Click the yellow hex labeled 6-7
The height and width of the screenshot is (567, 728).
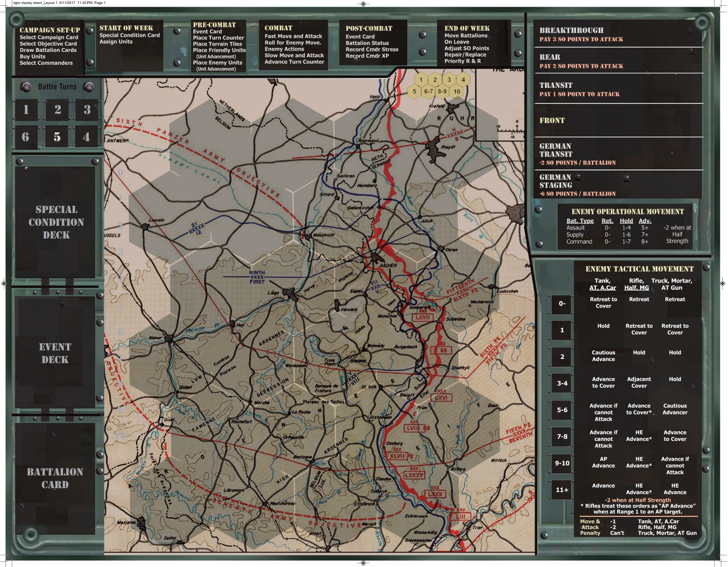click(428, 91)
